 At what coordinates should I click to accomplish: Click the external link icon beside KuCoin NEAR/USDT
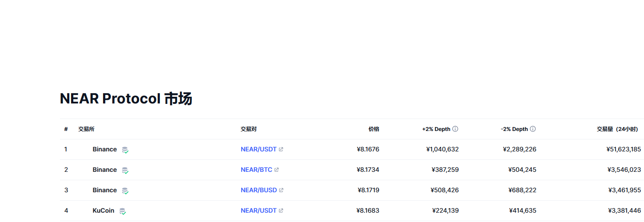click(281, 211)
